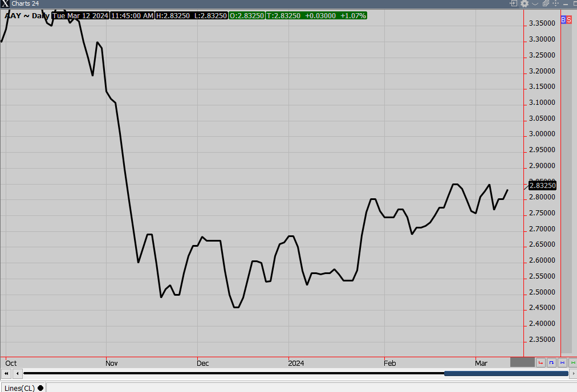Click the 2.50000 price axis label
The image size is (577, 392).
542,292
